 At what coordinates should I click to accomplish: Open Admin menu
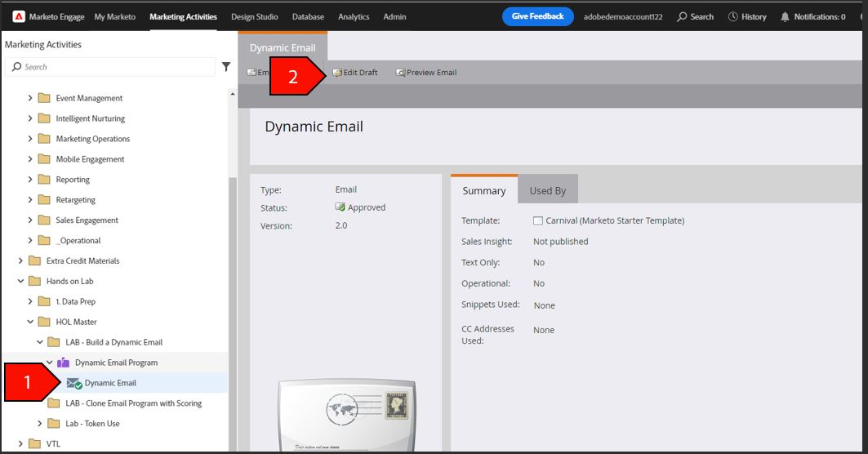tap(394, 16)
